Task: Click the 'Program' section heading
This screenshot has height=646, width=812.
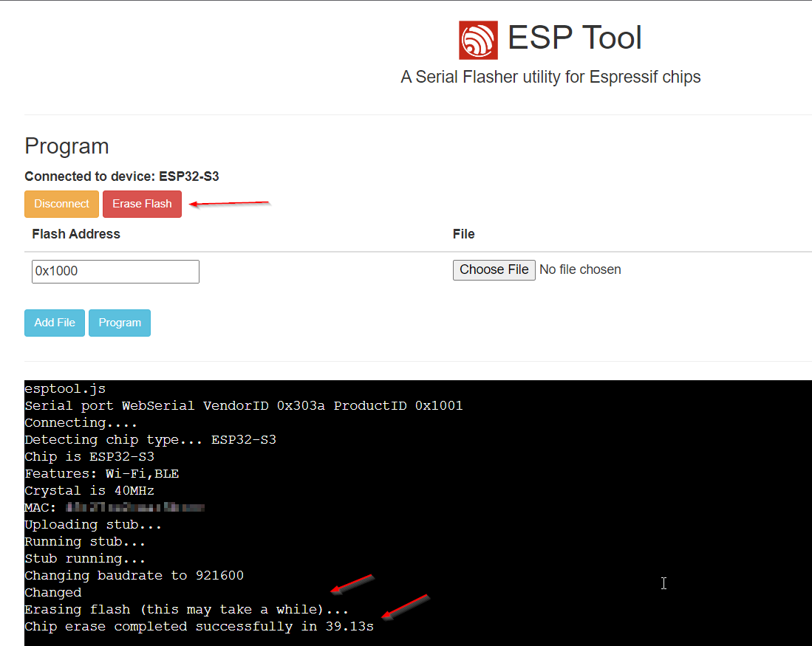Action: [66, 146]
